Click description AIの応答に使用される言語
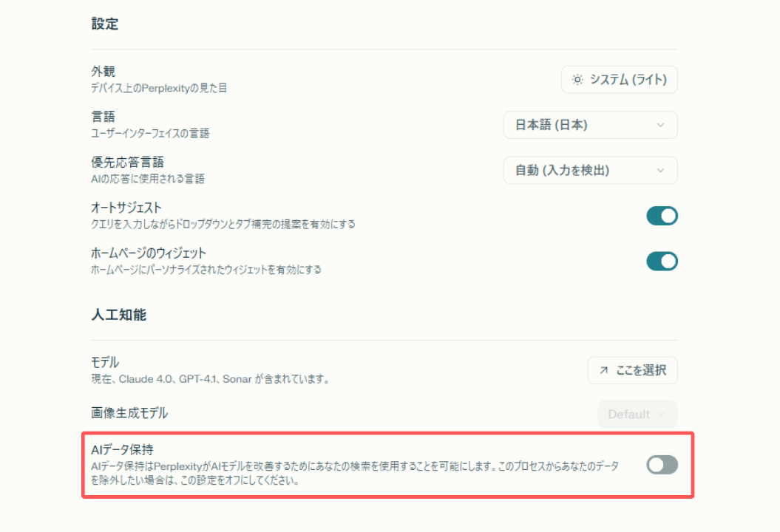 pos(148,179)
